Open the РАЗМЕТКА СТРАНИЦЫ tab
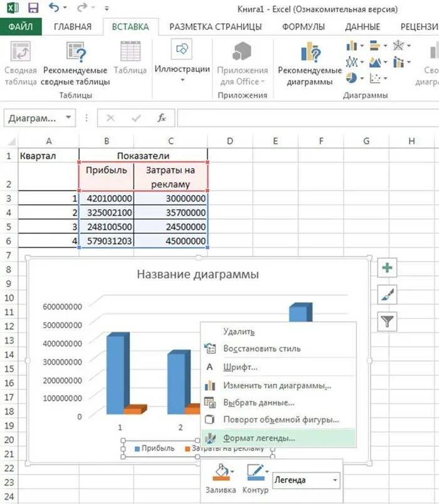This screenshot has width=439, height=504. (216, 27)
